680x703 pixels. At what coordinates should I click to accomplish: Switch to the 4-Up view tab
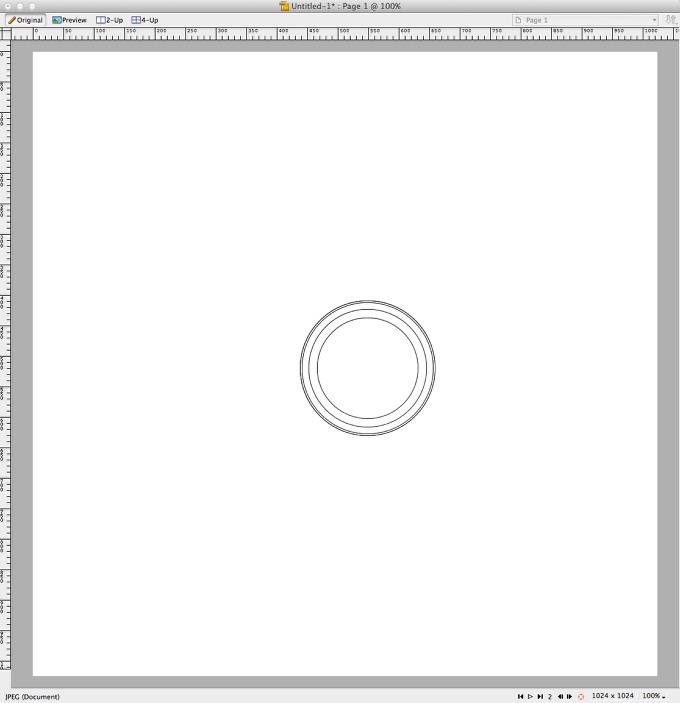point(145,20)
